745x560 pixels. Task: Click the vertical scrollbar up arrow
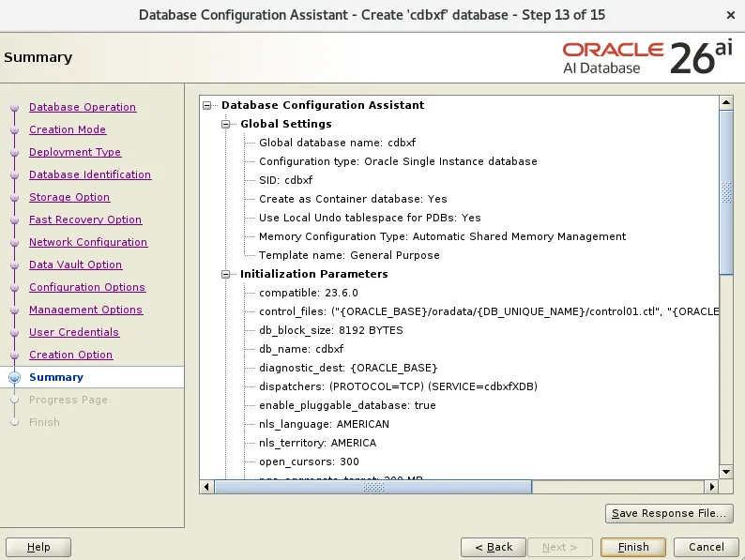point(726,102)
